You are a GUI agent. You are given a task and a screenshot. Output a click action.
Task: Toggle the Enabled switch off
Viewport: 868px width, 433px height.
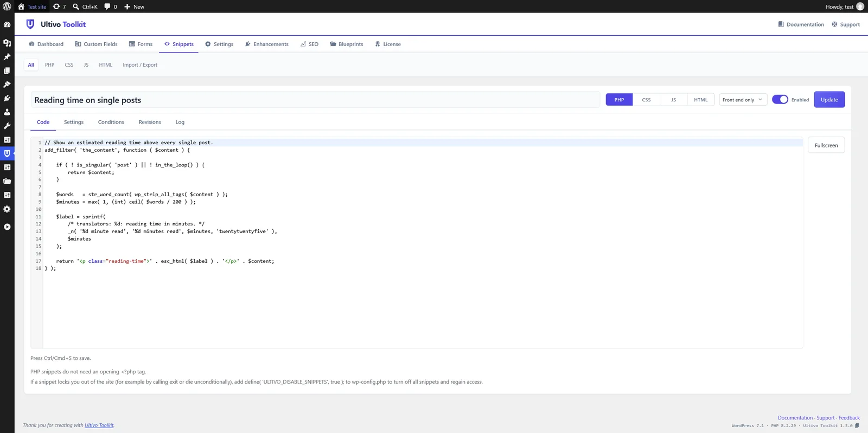tap(780, 100)
